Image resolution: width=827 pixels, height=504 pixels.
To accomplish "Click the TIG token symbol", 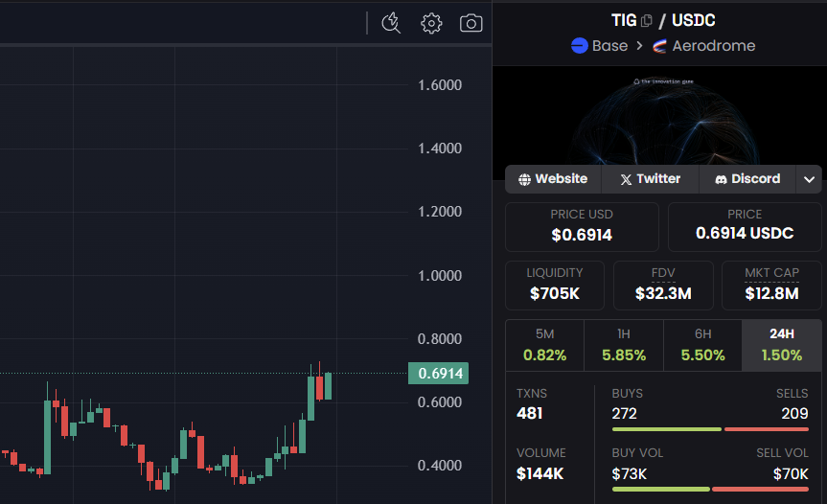I will (x=624, y=20).
